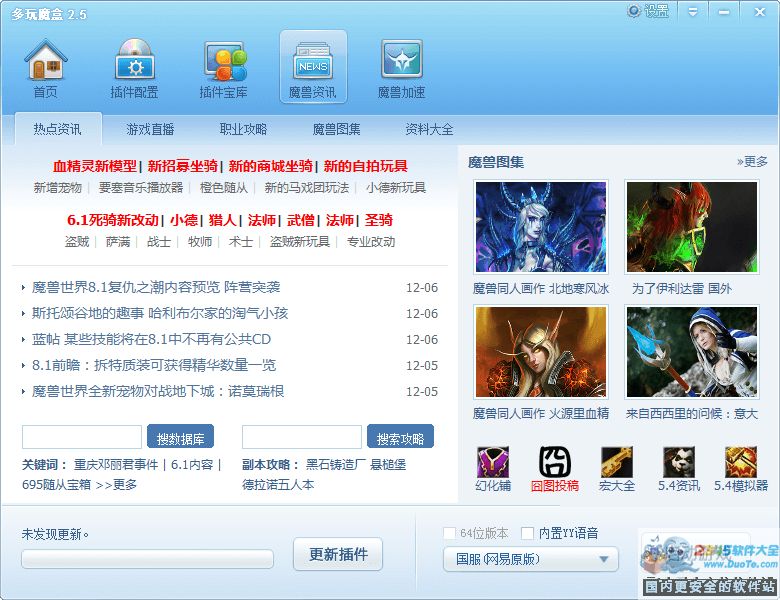Open news 蓝帖 某些技能将在8.1中不再有公共CD
780x600 pixels.
point(151,339)
